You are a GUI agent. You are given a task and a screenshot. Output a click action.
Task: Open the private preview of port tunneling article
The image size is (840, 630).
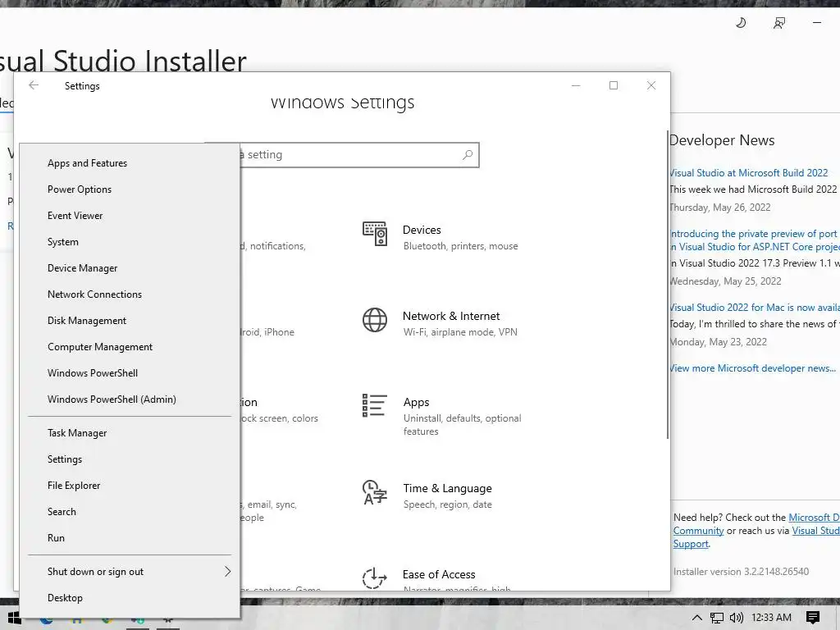pos(755,240)
